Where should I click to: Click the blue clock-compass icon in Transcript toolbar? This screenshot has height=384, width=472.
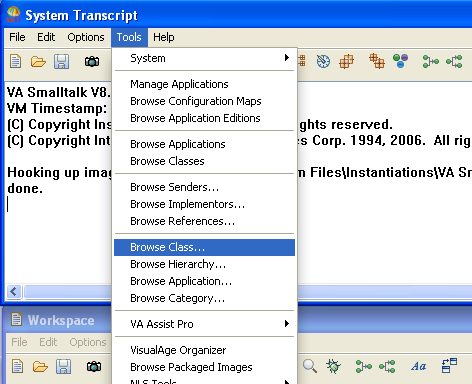[323, 61]
